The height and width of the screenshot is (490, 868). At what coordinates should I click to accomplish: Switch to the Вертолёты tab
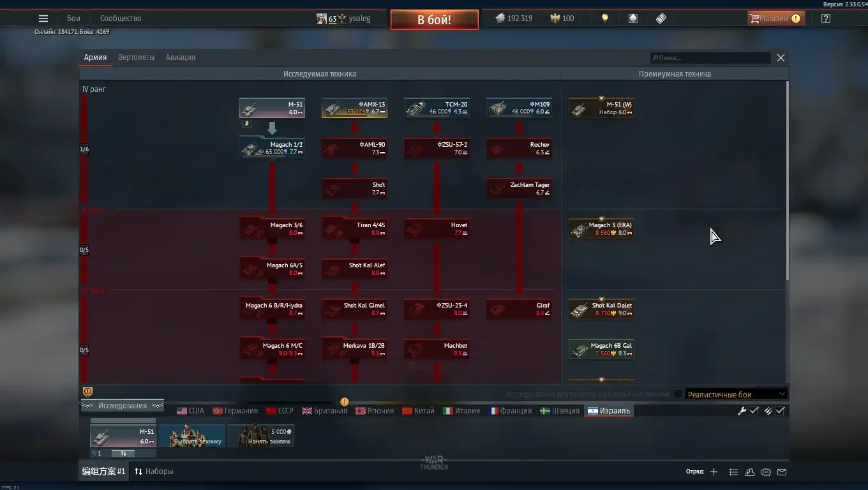(x=137, y=57)
